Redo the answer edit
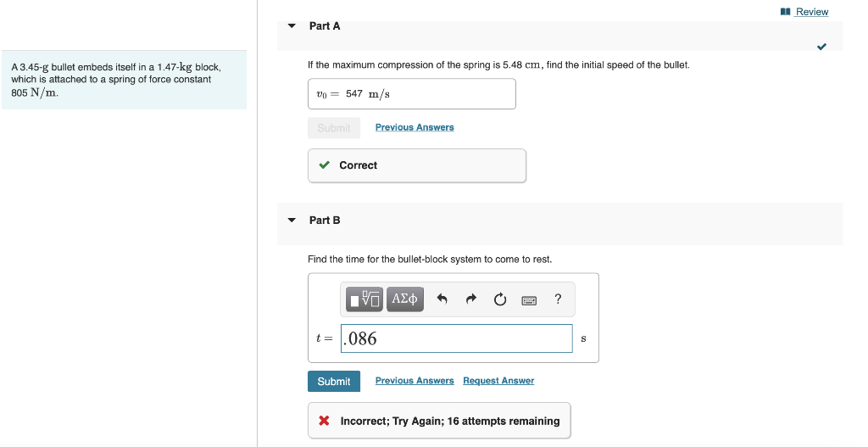868x447 pixels. pyautogui.click(x=471, y=299)
